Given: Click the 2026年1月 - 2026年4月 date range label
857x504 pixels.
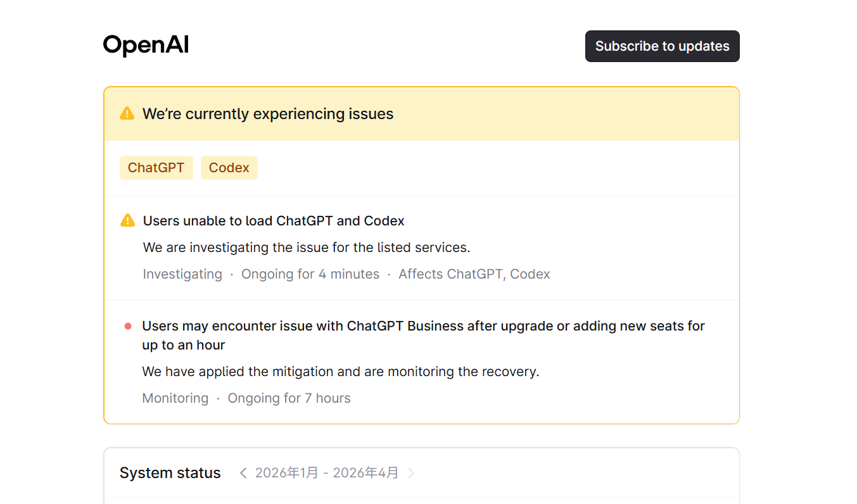Looking at the screenshot, I should pos(327,473).
